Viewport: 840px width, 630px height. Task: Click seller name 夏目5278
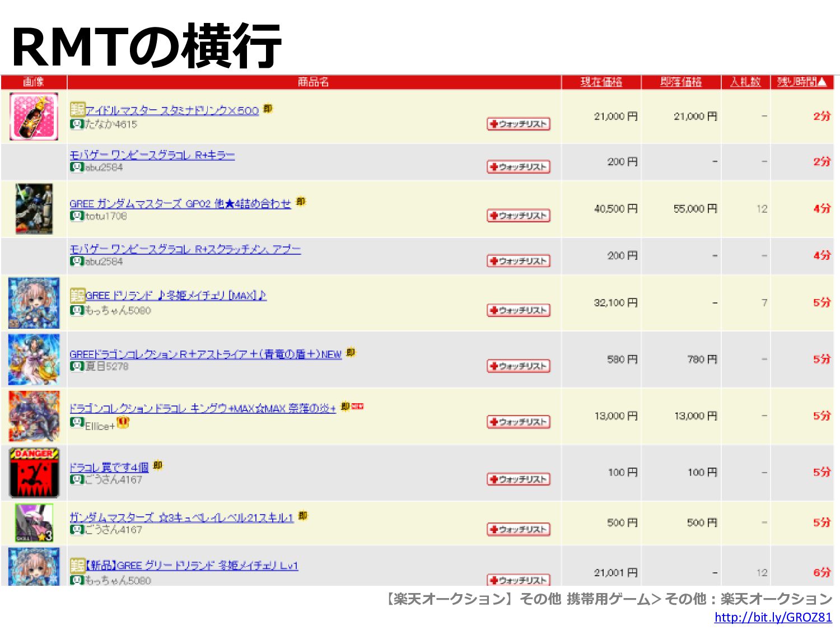106,366
